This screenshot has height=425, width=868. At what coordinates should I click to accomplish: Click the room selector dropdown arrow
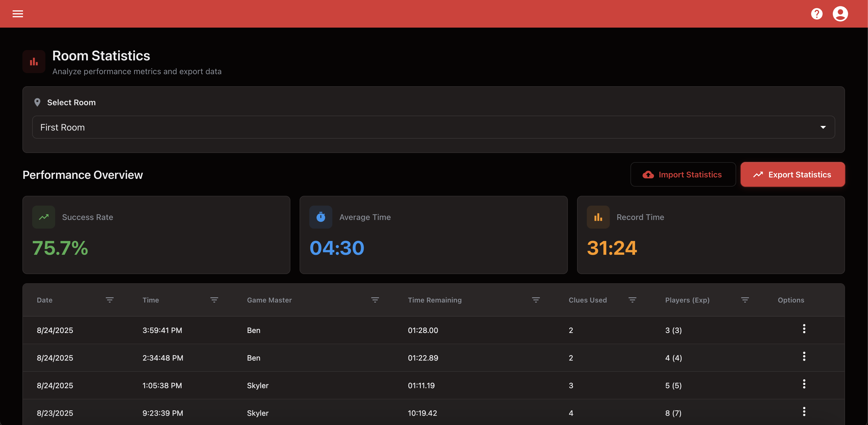(x=823, y=127)
